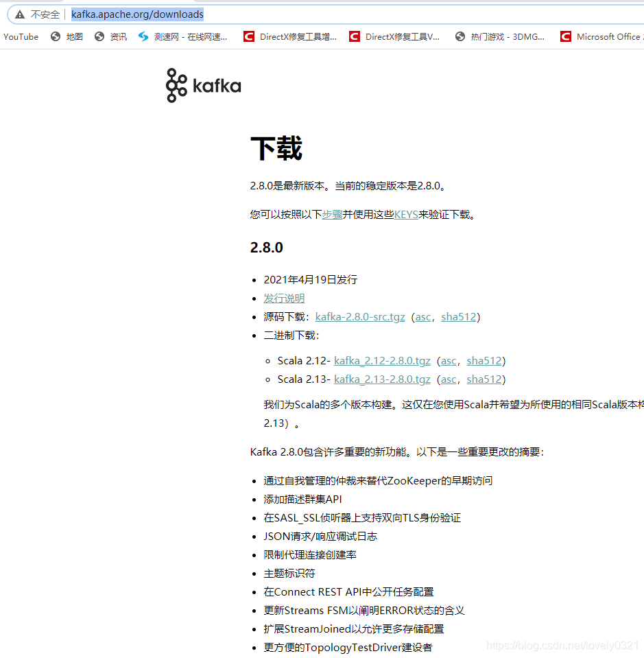Click the globe icon of 地图 bookmark
Image resolution: width=644 pixels, height=658 pixels.
[x=56, y=37]
